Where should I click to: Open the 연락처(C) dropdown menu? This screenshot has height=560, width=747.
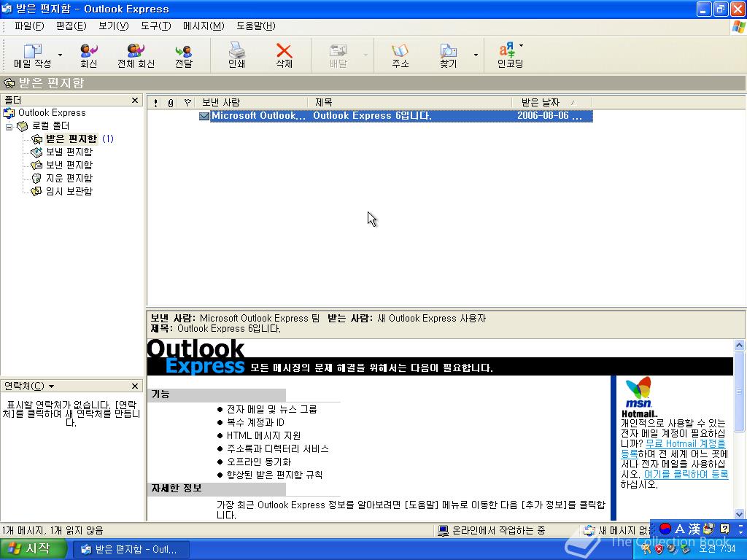[28, 386]
